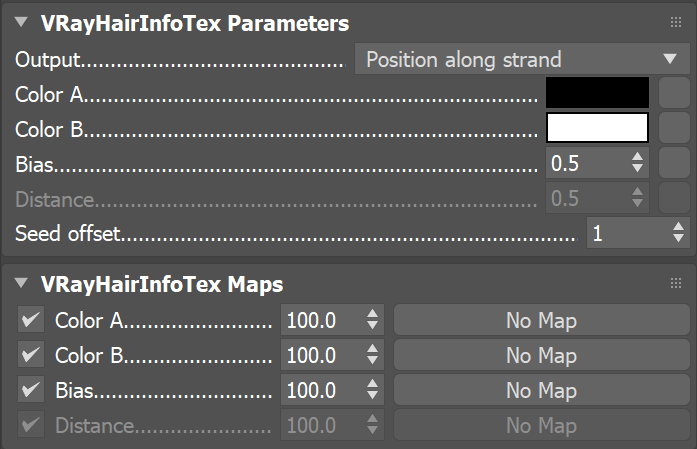Click the map slot button beside Color B swatch
Screen dimensions: 697x449
pos(674,128)
